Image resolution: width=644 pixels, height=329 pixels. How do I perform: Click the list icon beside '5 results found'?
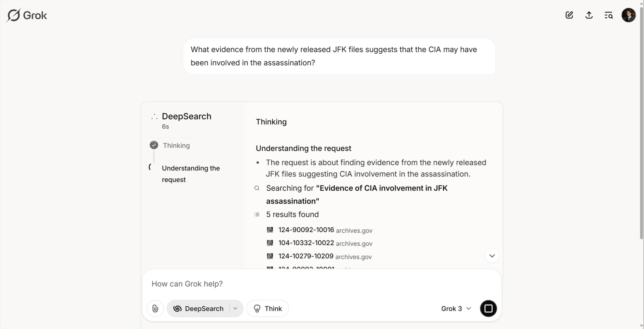[257, 215]
